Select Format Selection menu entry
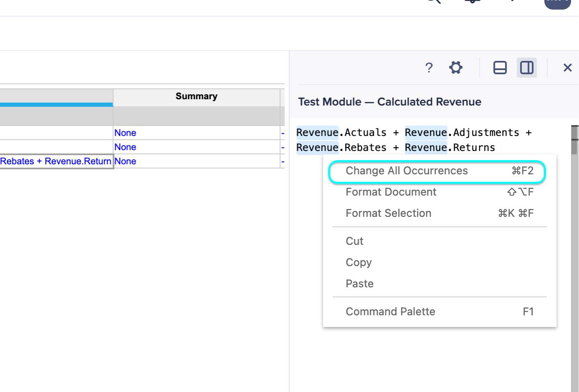 (440, 213)
